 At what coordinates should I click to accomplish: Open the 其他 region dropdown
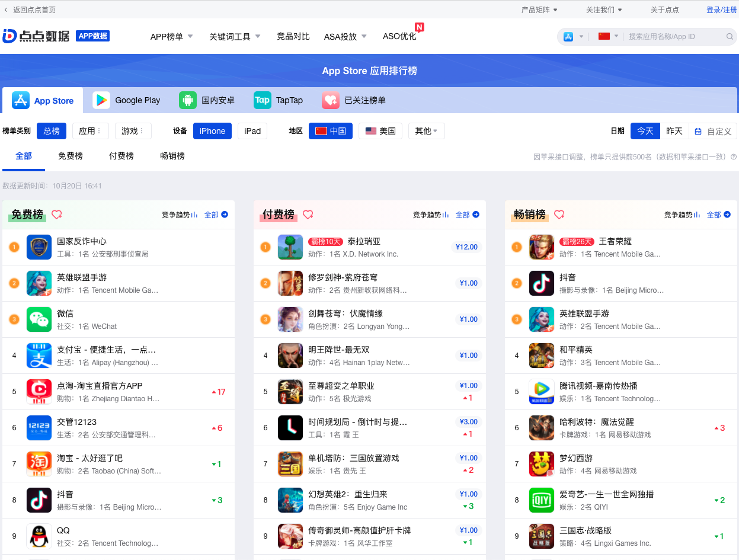point(427,131)
